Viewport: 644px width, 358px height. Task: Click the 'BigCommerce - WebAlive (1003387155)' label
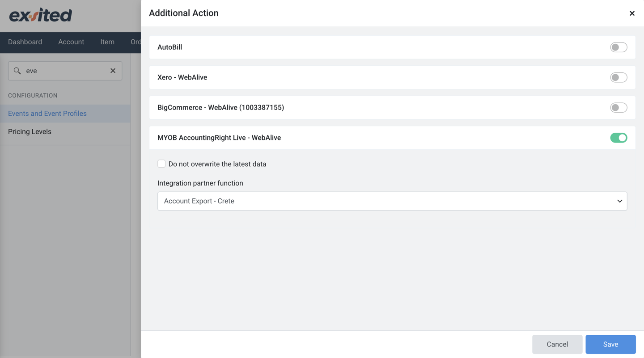click(x=220, y=108)
